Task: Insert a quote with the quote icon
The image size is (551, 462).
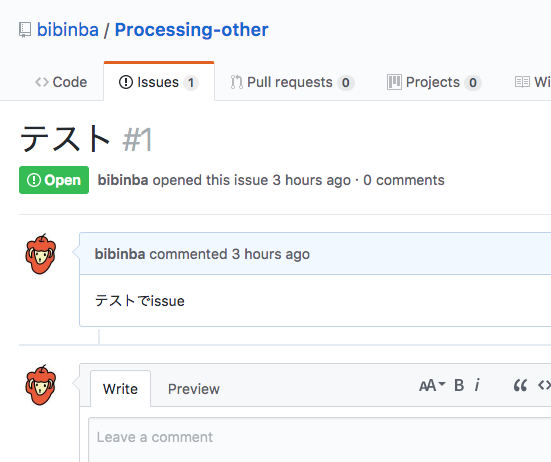Action: click(520, 385)
